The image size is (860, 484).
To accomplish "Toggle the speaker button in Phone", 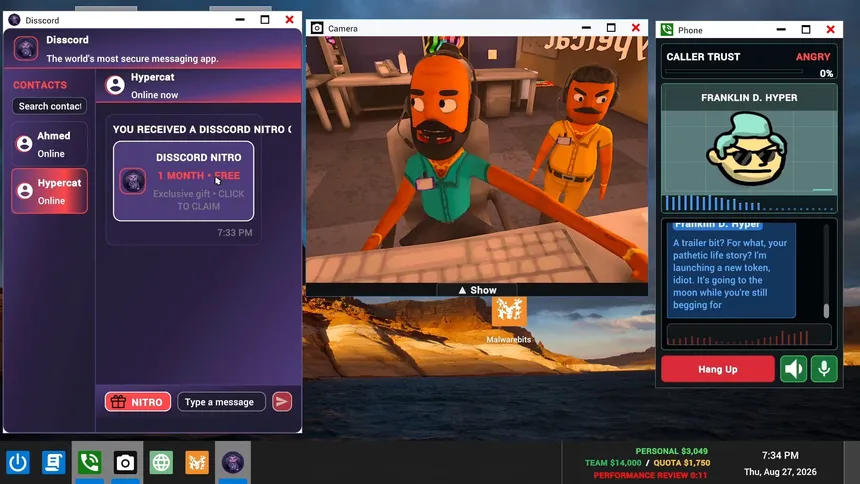I will [x=794, y=369].
